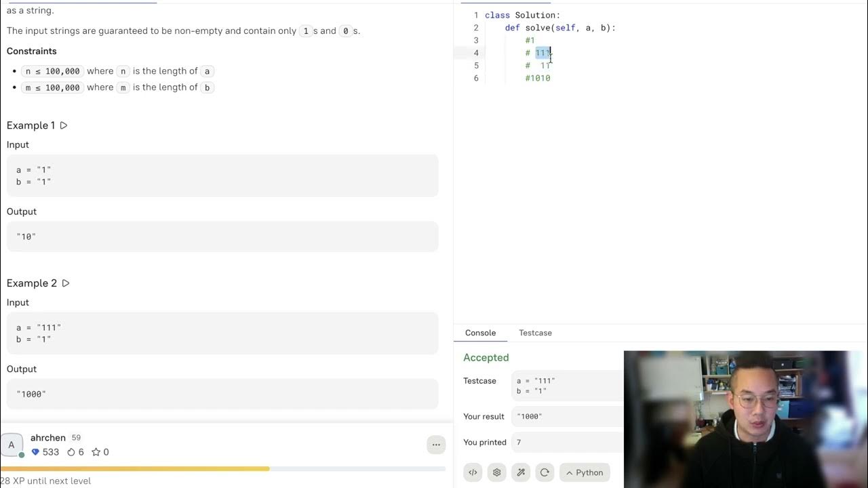The height and width of the screenshot is (488, 868).
Task: Click Example 2 input a = "111"
Action: click(x=39, y=328)
